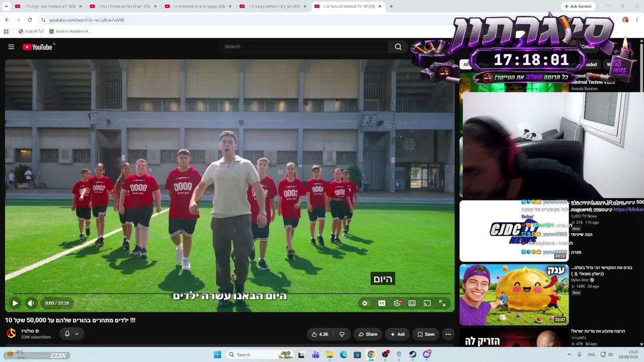Switch to the fourth YouTube tab

273,7
